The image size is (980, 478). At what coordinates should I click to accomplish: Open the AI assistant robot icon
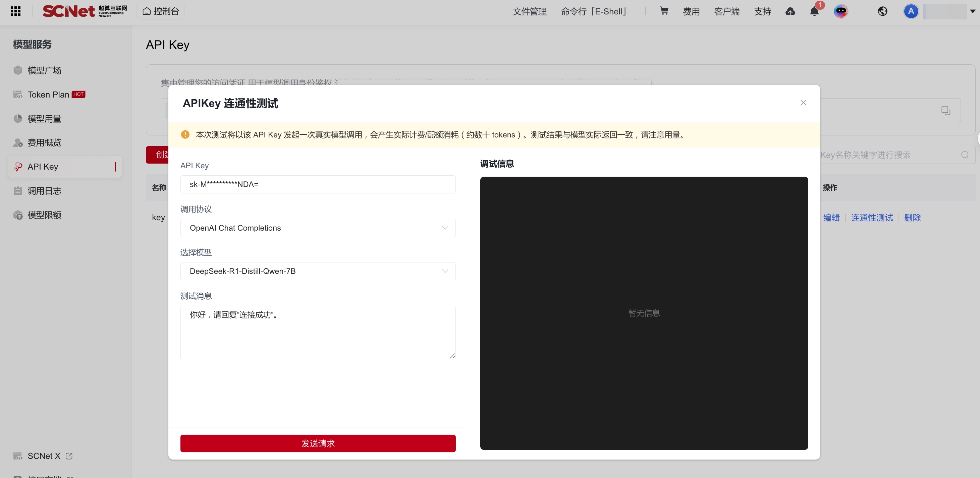841,11
